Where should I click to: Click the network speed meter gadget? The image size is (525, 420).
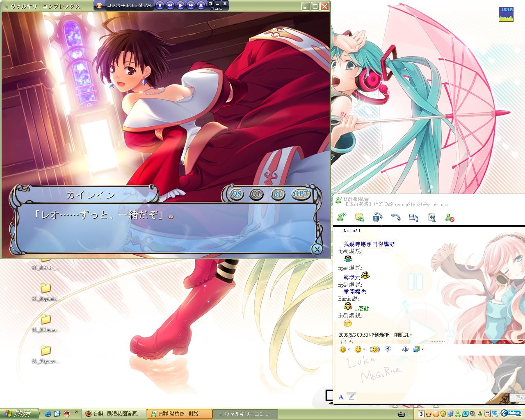point(506,14)
